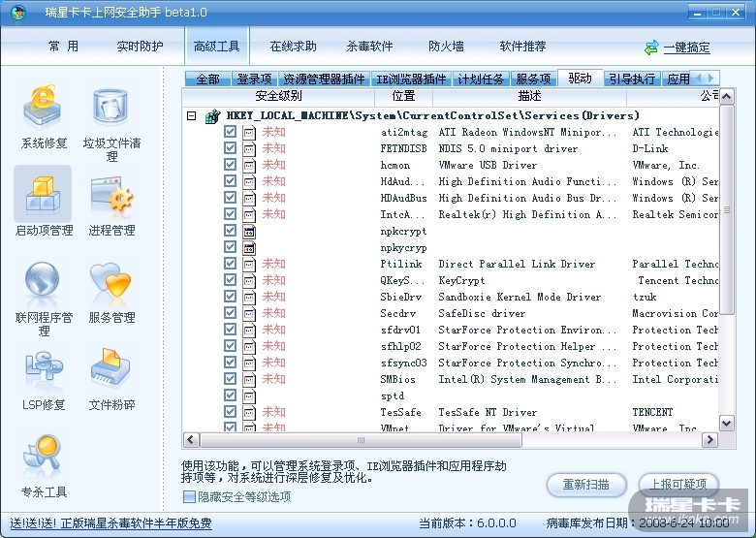This screenshot has height=538, width=756.
Task: Click the file icon in SbieDrv row
Action: 249,297
